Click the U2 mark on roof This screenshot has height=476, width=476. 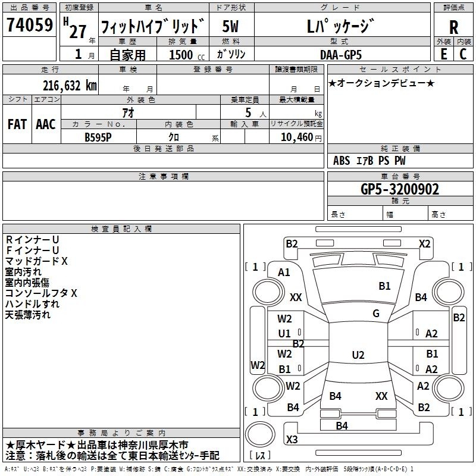tap(358, 355)
